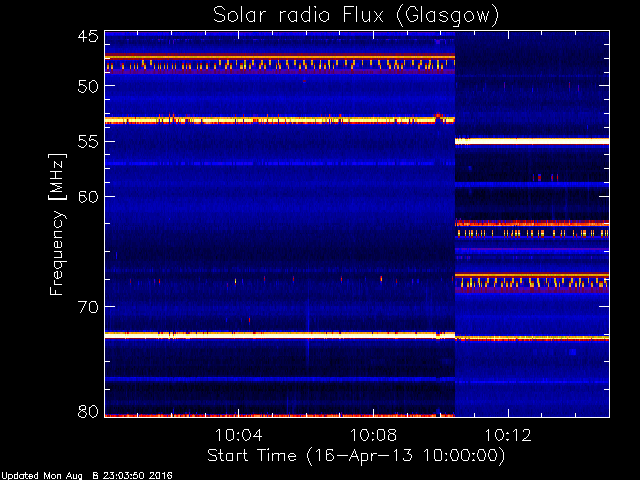Screen dimensions: 640x480
Task: Click the 'Start Time (16-Apr-13 10:00:00)' label
Action: tap(356, 456)
